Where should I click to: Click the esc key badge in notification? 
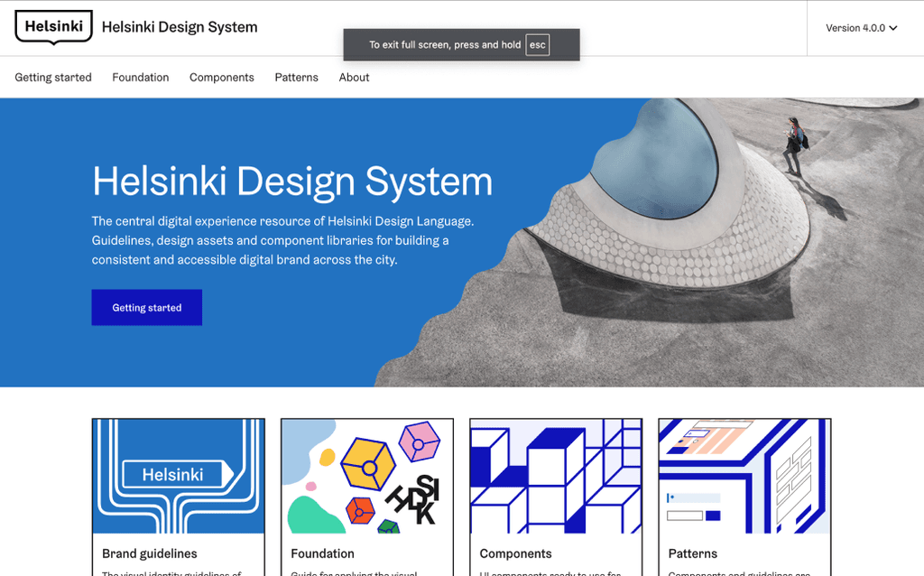pos(538,44)
